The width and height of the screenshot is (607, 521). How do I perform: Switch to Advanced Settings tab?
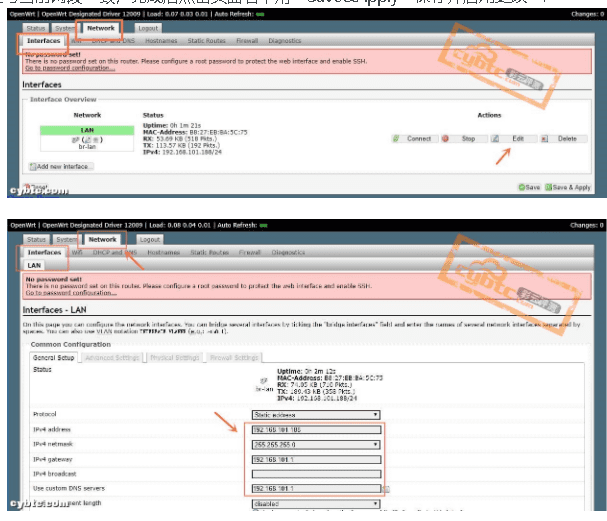112,358
